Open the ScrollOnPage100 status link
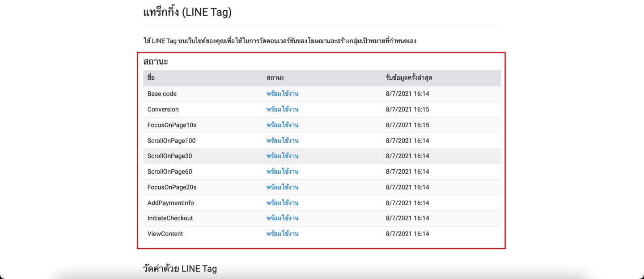Screen dimensions: 644x279 282,141
